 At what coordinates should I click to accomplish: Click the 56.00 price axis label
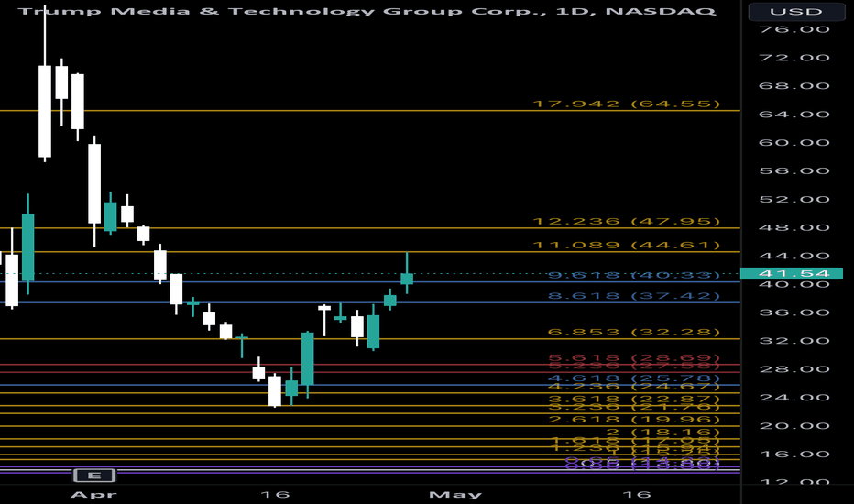click(794, 171)
